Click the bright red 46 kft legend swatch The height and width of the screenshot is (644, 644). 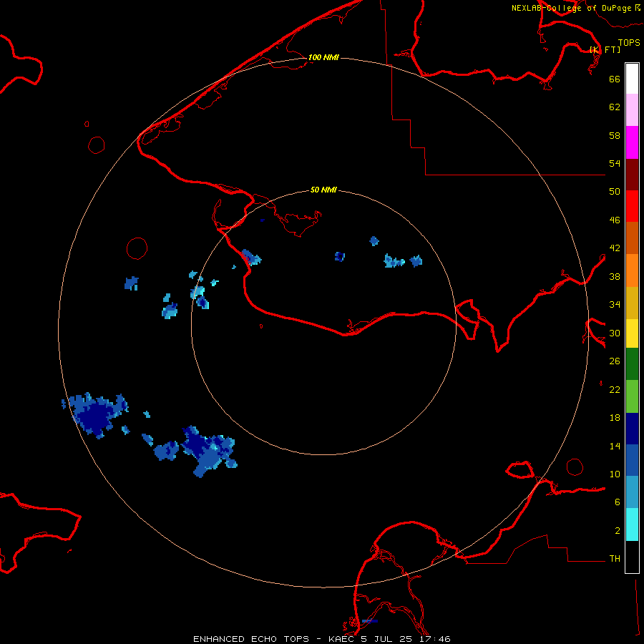tap(632, 206)
